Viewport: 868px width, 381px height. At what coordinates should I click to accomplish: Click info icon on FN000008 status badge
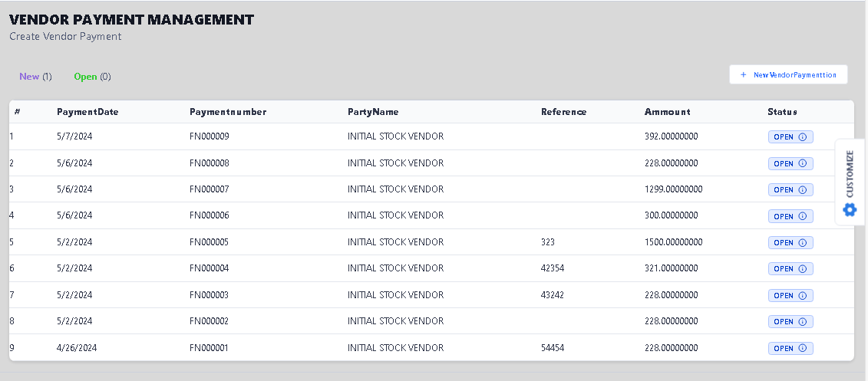pos(803,163)
